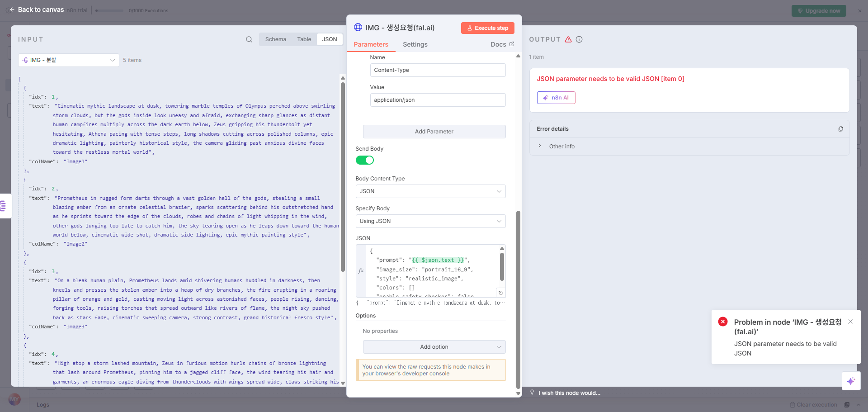Expand the Other info section

(561, 147)
